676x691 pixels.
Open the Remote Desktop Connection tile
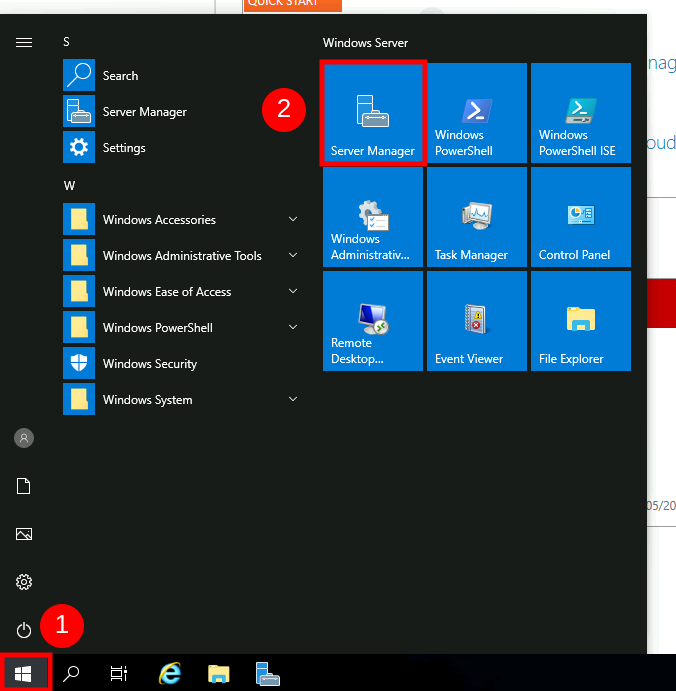point(373,321)
